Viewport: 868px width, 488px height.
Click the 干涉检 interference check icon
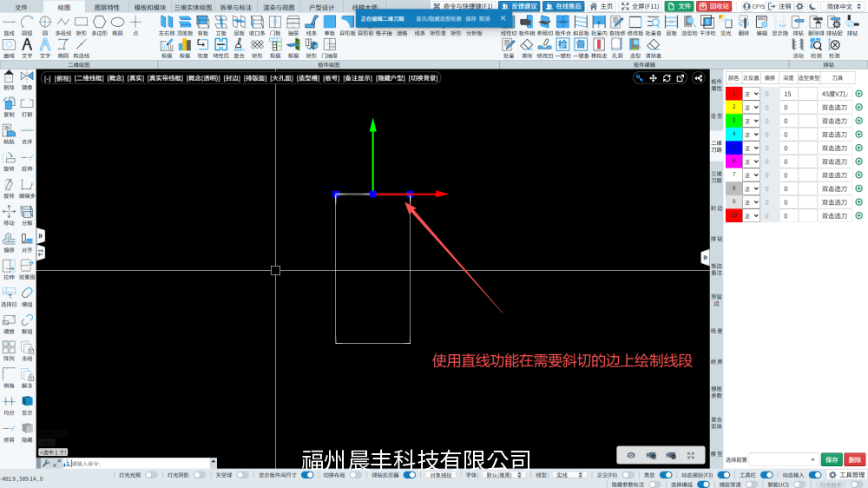pyautogui.click(x=707, y=25)
